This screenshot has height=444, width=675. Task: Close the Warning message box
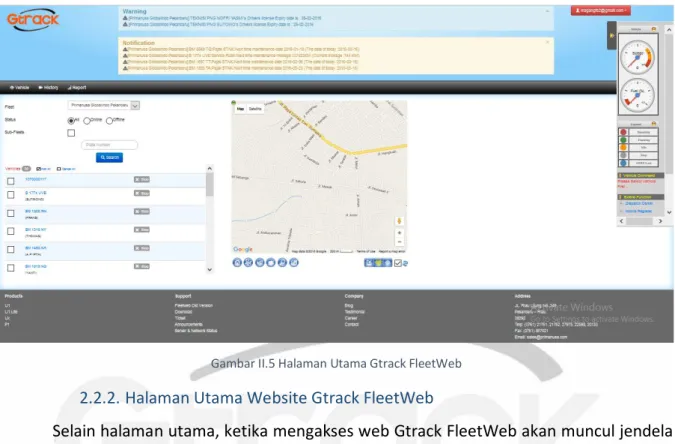point(547,11)
